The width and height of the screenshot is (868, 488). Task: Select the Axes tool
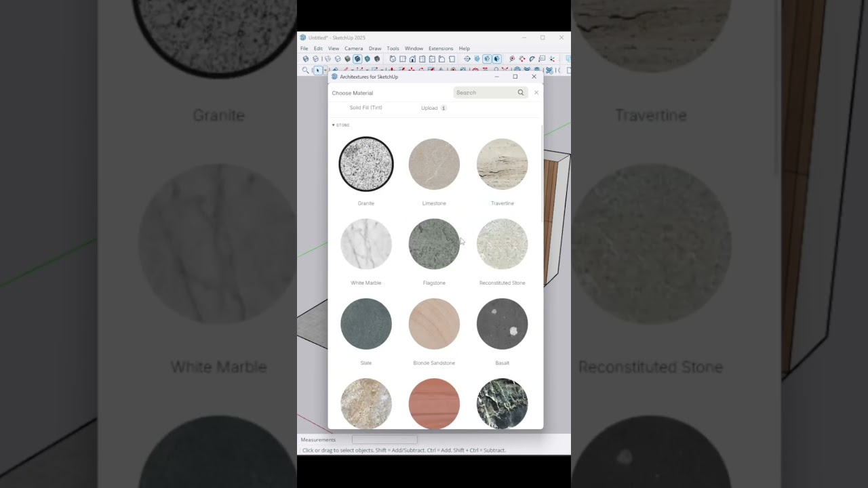point(552,59)
